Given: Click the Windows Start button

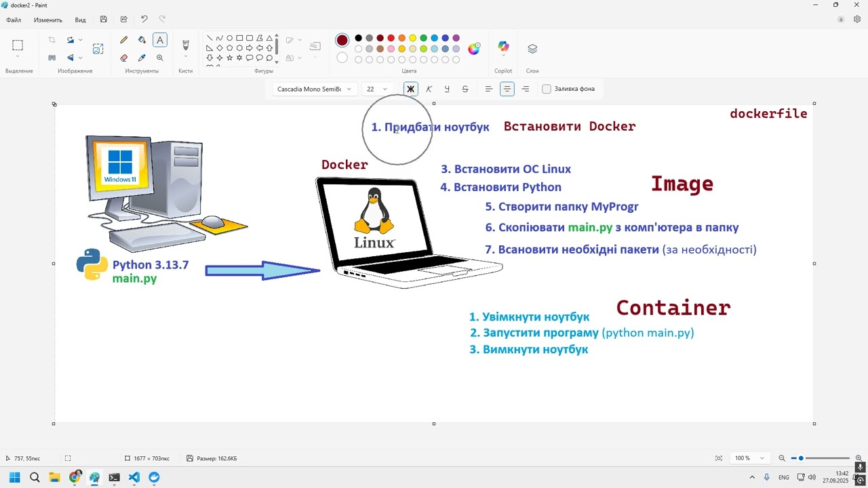Looking at the screenshot, I should tap(15, 477).
